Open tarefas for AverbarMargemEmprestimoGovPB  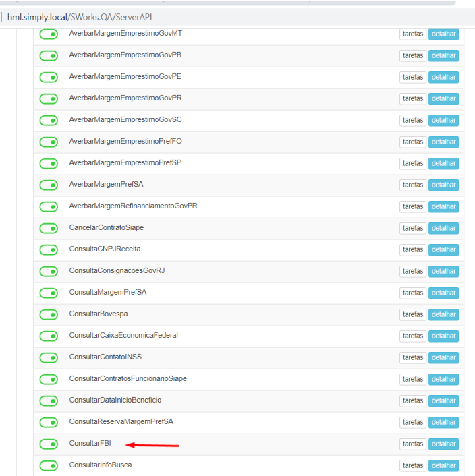point(413,55)
